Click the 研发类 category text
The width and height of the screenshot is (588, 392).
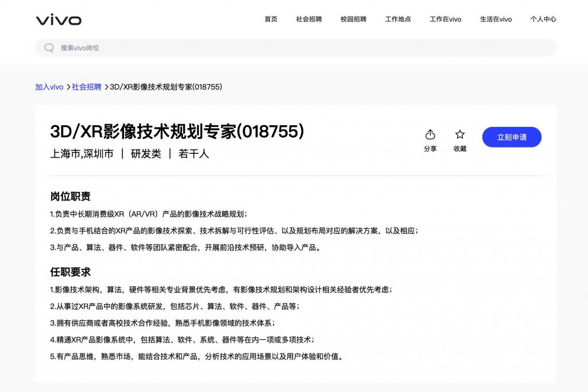click(x=146, y=154)
